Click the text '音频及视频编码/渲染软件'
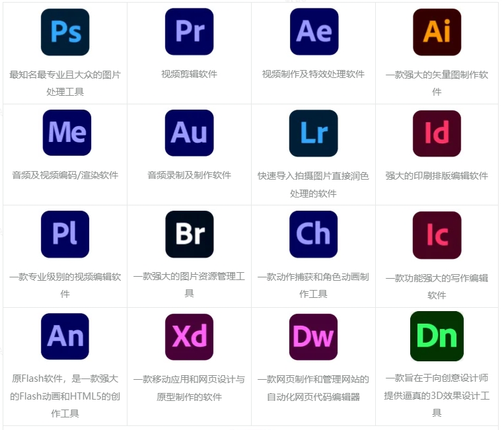Viewport: 504px width, 430px height. [x=65, y=175]
